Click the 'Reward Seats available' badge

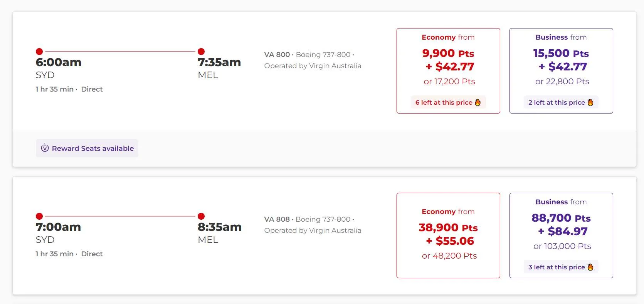click(x=87, y=148)
